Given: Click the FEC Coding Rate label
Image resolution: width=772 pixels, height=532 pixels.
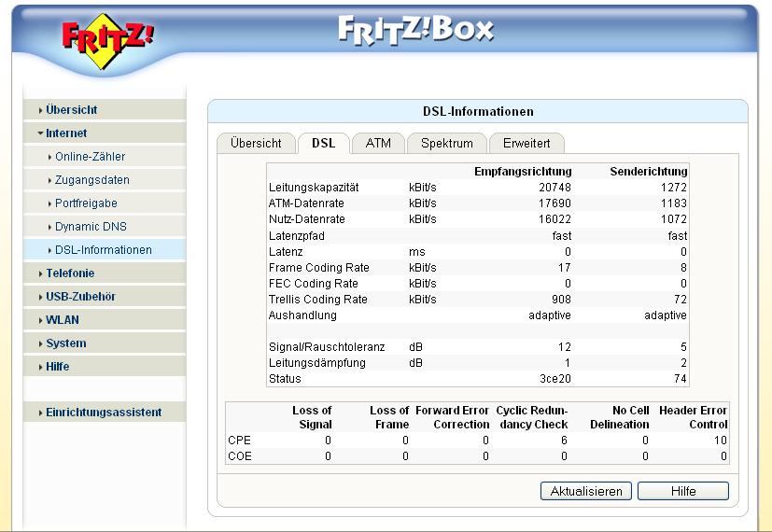Looking at the screenshot, I should click(313, 284).
